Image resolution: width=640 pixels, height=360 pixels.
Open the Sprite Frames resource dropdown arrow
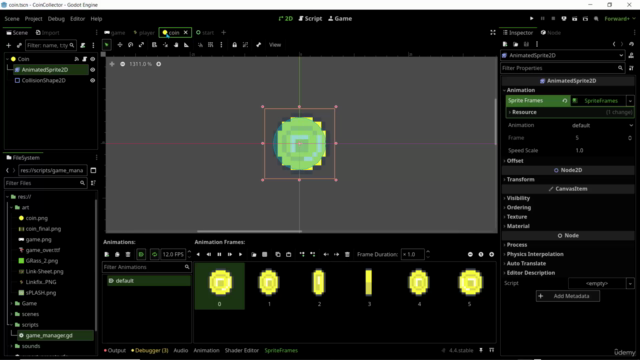pyautogui.click(x=630, y=101)
